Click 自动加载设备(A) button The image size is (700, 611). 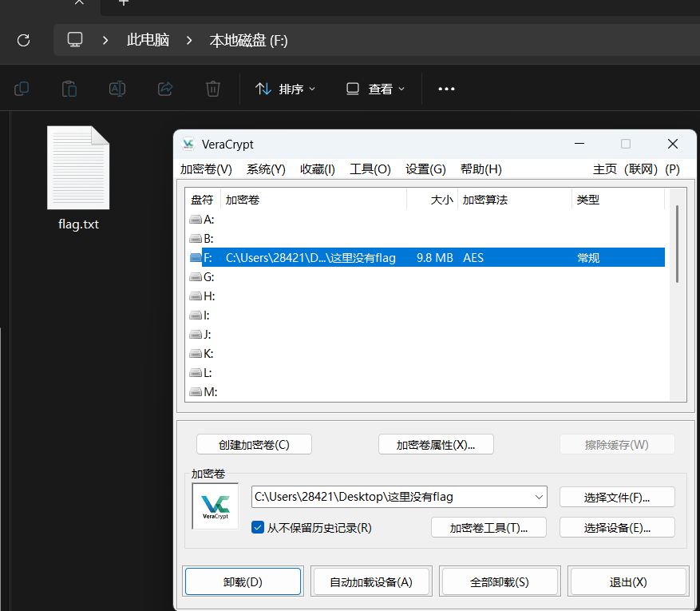(x=371, y=581)
